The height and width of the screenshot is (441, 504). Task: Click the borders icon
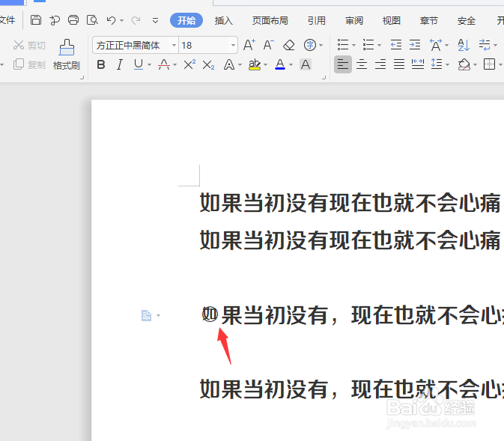(489, 64)
